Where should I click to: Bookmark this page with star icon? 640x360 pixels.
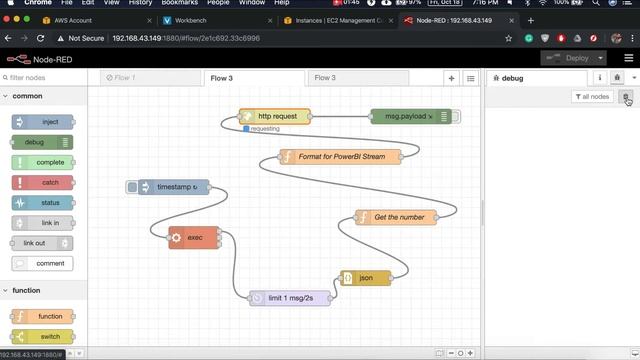(x=508, y=38)
